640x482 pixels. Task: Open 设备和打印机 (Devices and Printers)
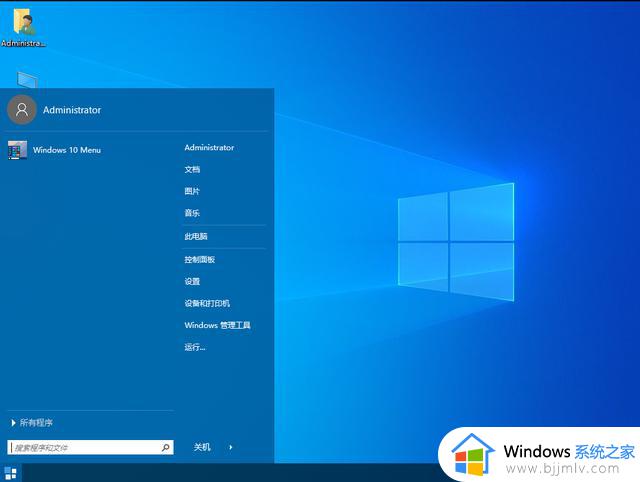(207, 303)
